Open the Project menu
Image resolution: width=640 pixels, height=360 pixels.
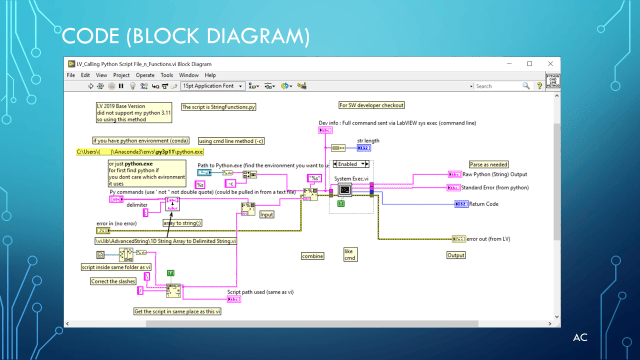click(121, 75)
